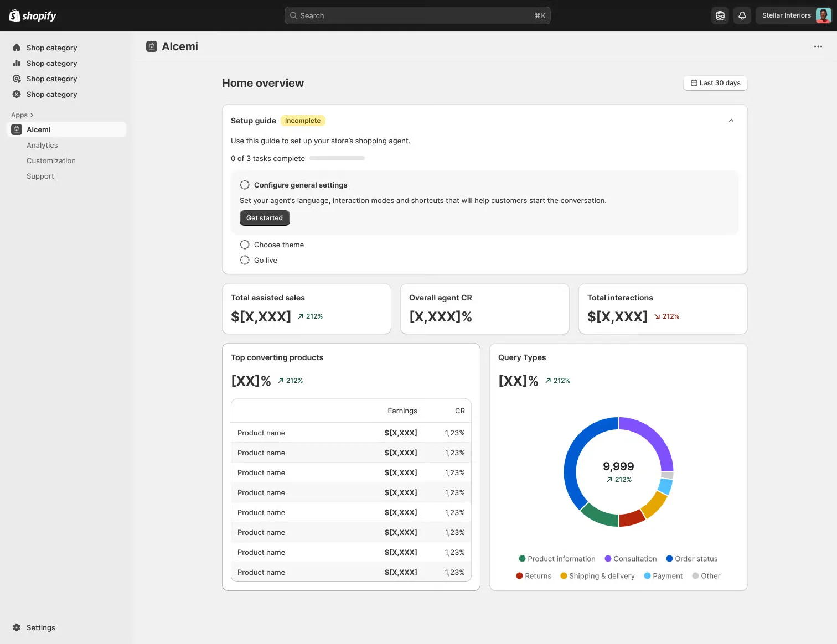837x644 pixels.
Task: Click the target-shaped Shop category icon
Action: click(x=17, y=79)
